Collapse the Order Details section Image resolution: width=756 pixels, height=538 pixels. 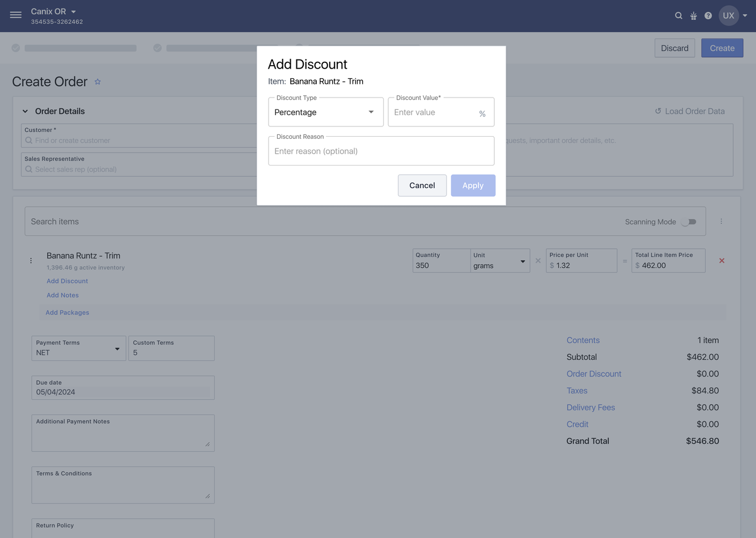pos(25,111)
